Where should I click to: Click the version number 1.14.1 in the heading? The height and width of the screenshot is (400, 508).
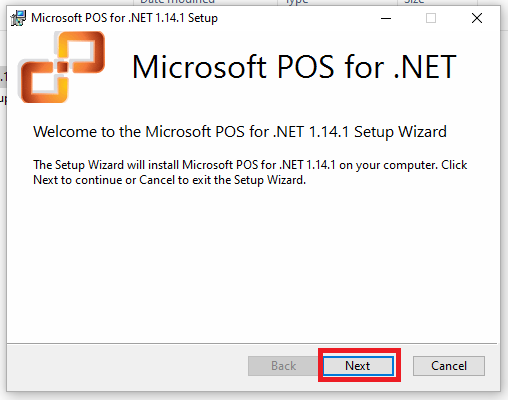[329, 132]
